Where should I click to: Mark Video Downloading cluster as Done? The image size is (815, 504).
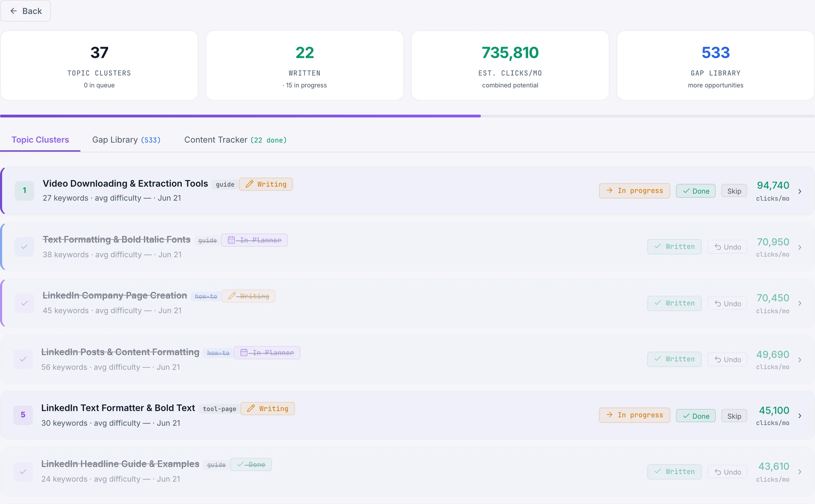(696, 191)
